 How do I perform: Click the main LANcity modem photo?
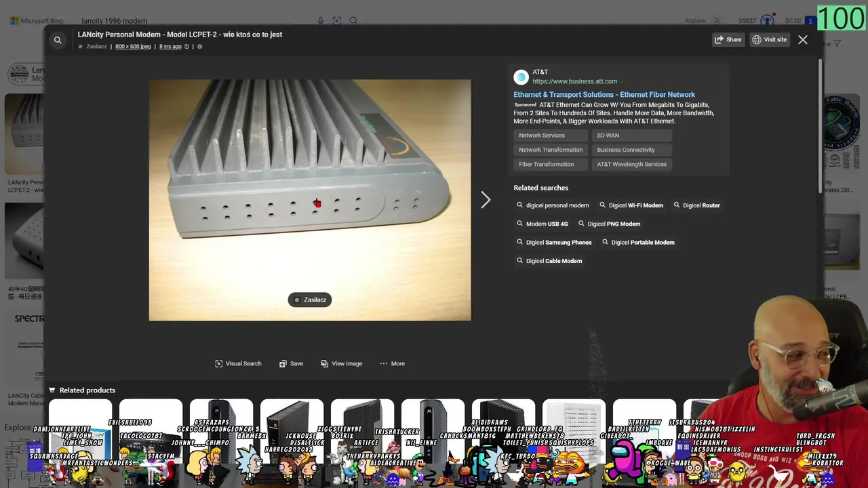(x=310, y=200)
